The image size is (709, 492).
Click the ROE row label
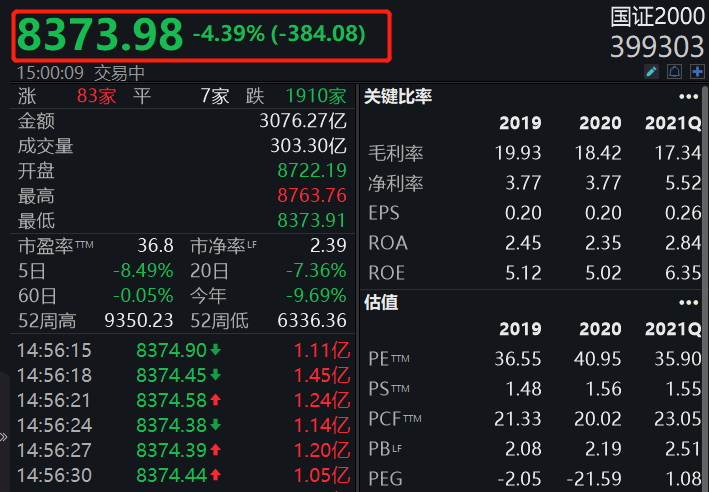(387, 273)
